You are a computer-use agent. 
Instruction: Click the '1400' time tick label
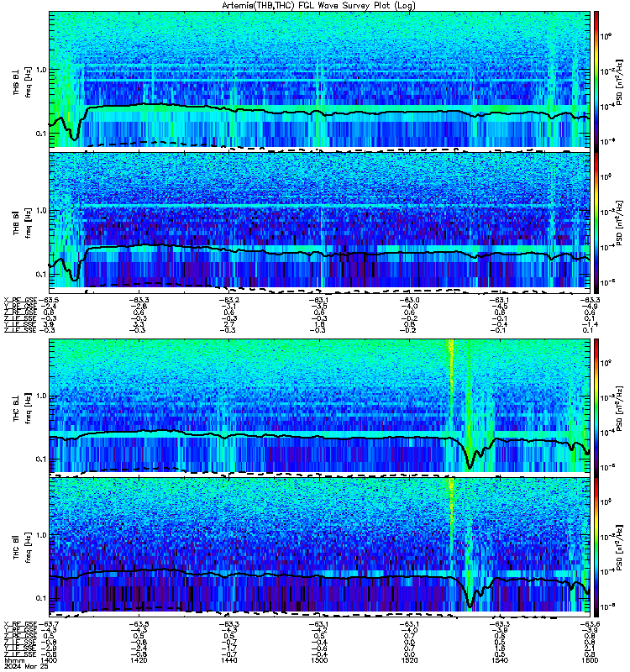pos(48,660)
